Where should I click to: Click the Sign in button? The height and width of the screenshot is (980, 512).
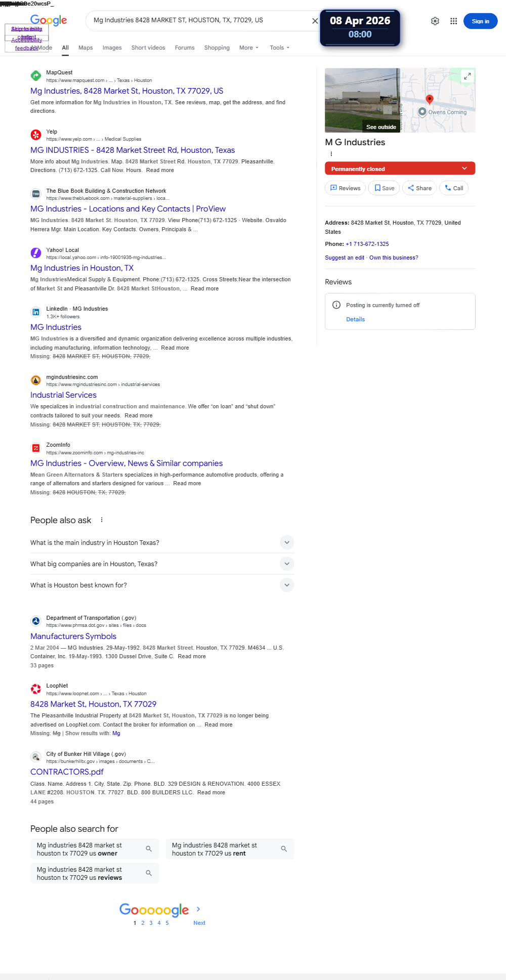(480, 21)
